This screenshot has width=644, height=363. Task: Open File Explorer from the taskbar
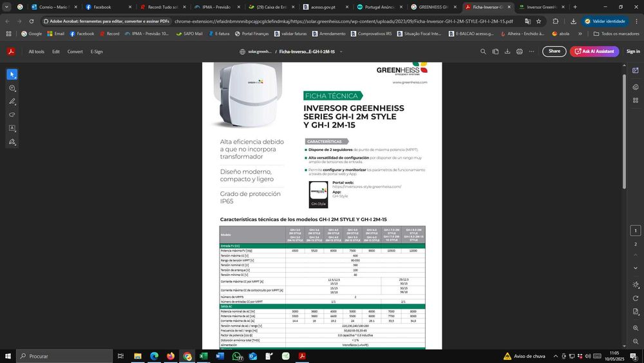[x=138, y=356]
